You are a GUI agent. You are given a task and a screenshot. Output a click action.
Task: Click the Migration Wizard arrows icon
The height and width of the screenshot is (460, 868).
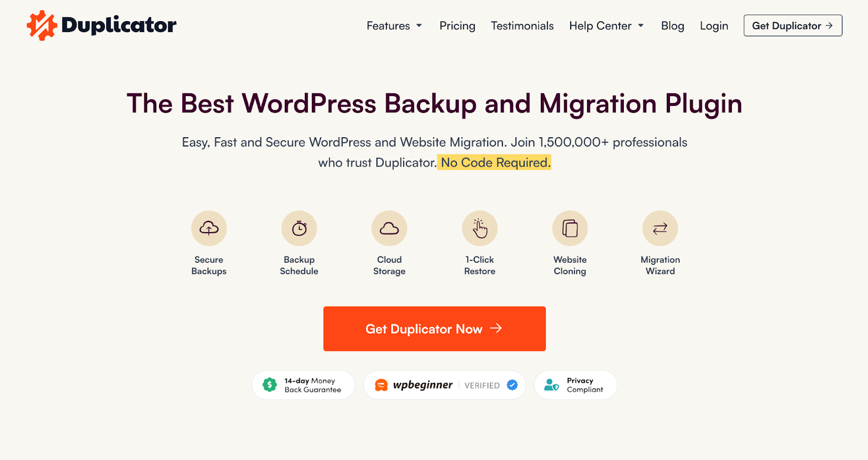tap(660, 228)
